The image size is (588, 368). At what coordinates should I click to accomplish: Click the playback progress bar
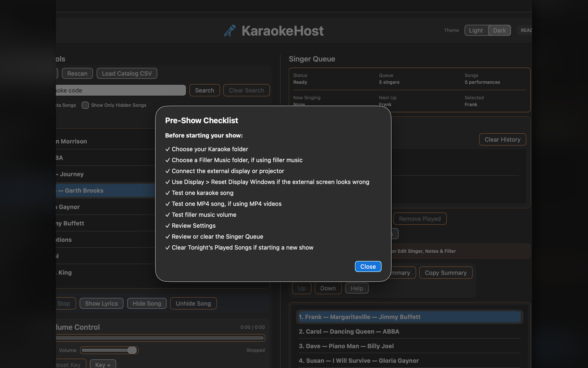(x=160, y=338)
